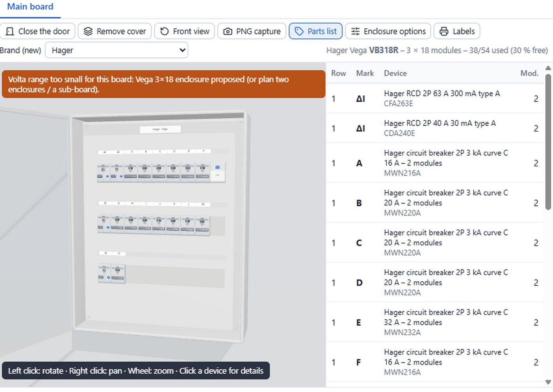Toggle the Parts list panel

pyautogui.click(x=316, y=31)
